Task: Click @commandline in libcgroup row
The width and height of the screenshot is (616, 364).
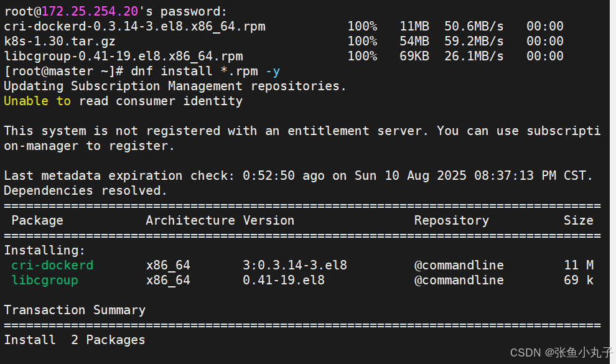Action: pyautogui.click(x=459, y=280)
